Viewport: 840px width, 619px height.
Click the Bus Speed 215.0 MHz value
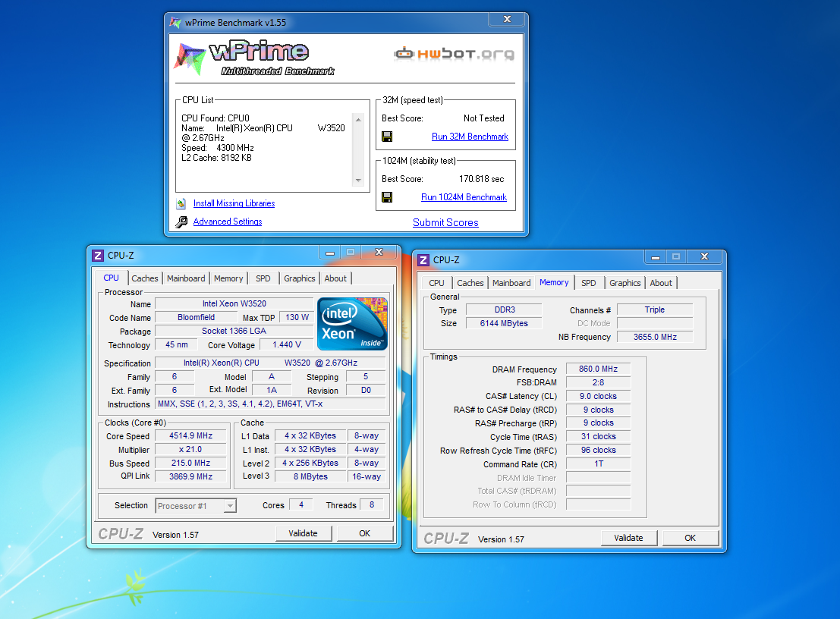190,463
